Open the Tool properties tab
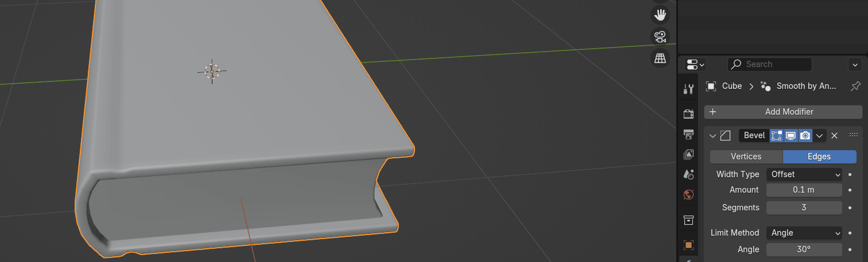This screenshot has height=262, width=868. tap(688, 89)
